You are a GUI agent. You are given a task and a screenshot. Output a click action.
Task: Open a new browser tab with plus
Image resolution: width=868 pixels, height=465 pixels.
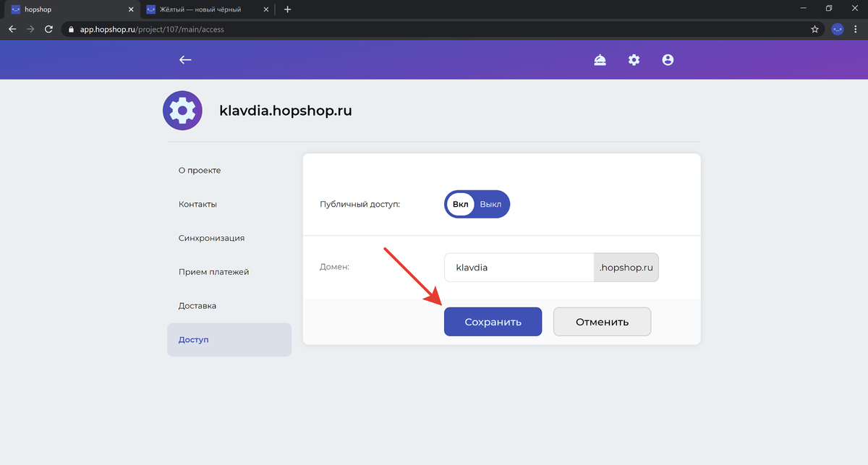click(x=287, y=9)
